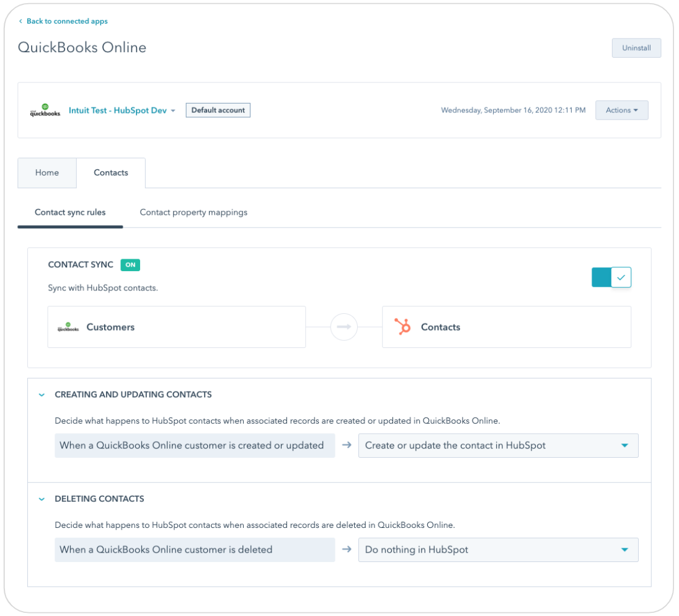Open the Actions dropdown
679x616 pixels.
(x=621, y=110)
